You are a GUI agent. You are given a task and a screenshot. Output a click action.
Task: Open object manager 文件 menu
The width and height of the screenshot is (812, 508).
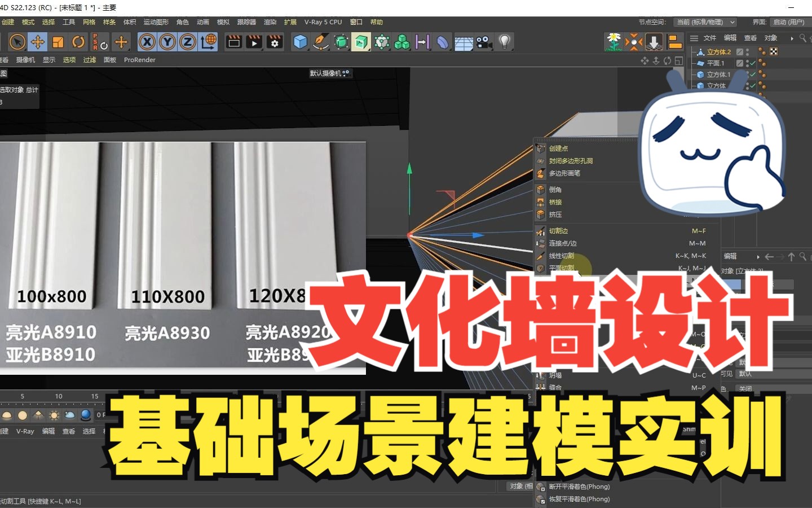pyautogui.click(x=710, y=38)
